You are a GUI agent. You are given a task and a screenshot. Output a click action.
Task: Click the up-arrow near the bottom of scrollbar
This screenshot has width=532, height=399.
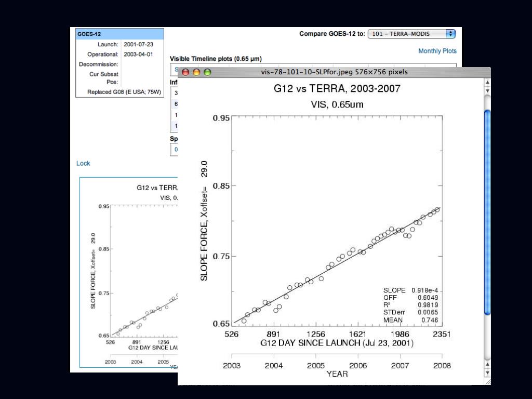click(487, 364)
